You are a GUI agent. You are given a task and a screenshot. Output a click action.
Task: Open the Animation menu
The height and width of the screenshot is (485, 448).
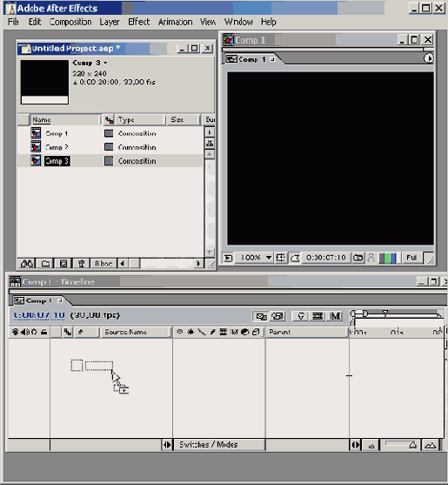click(x=175, y=22)
